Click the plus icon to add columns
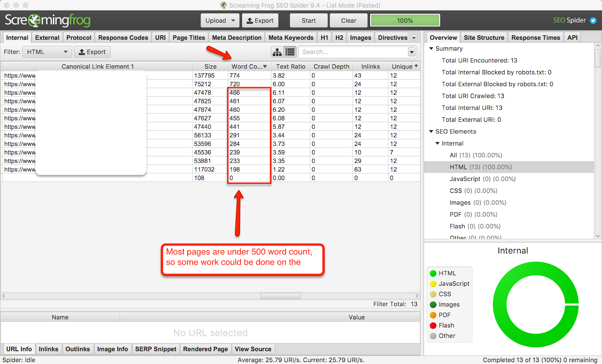 (416, 66)
